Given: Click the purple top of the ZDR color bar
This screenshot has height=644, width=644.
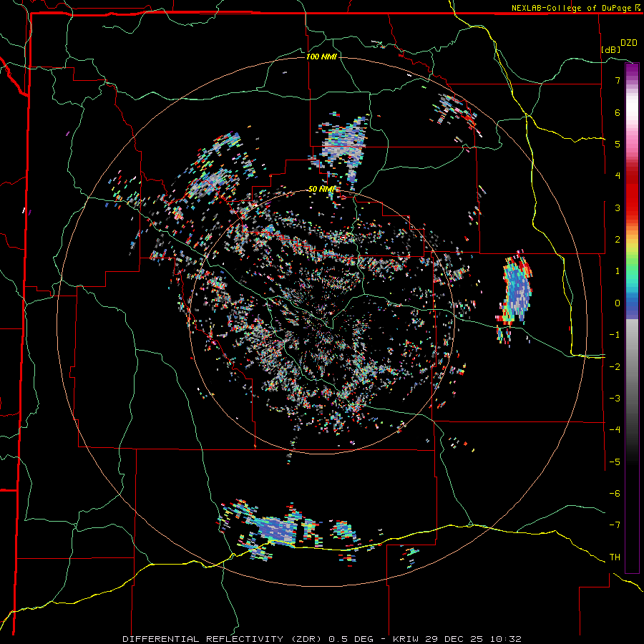Looking at the screenshot, I should (x=632, y=69).
